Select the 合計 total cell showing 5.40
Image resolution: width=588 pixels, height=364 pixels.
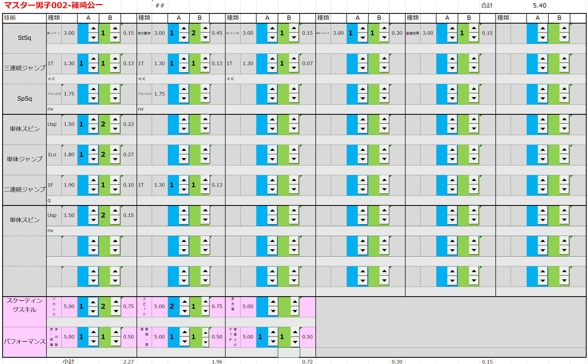pos(539,5)
